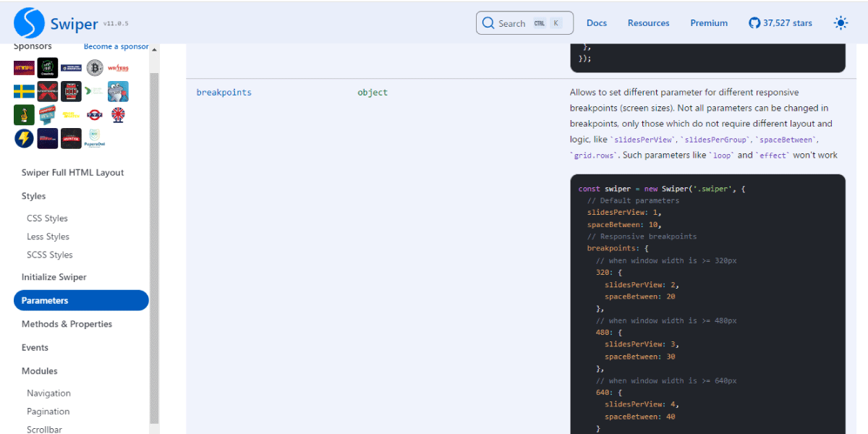Click the Become a sponsor link

(116, 46)
